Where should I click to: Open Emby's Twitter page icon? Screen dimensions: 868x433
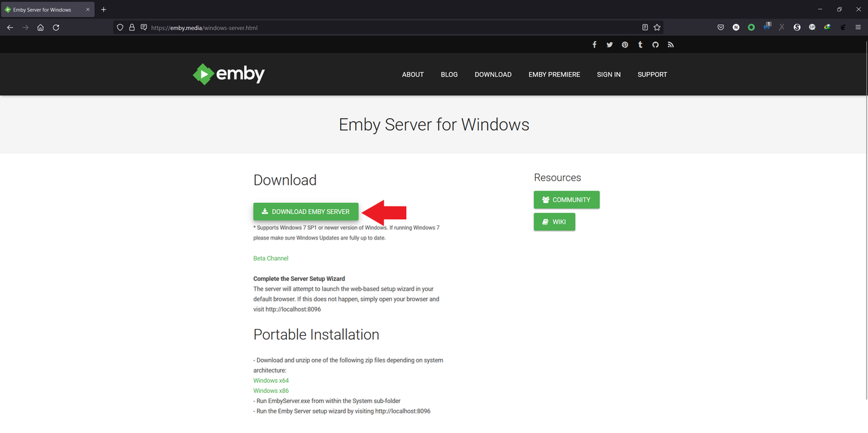(610, 45)
